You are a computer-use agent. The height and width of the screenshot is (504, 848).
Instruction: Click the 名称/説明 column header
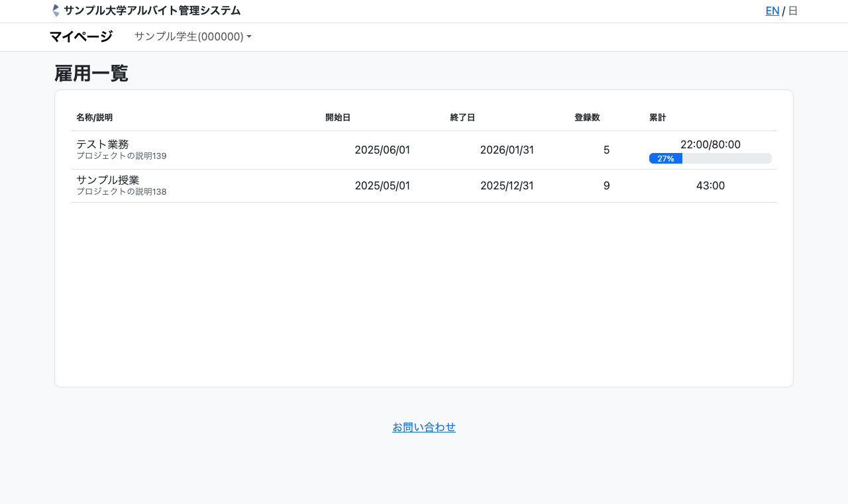[94, 117]
